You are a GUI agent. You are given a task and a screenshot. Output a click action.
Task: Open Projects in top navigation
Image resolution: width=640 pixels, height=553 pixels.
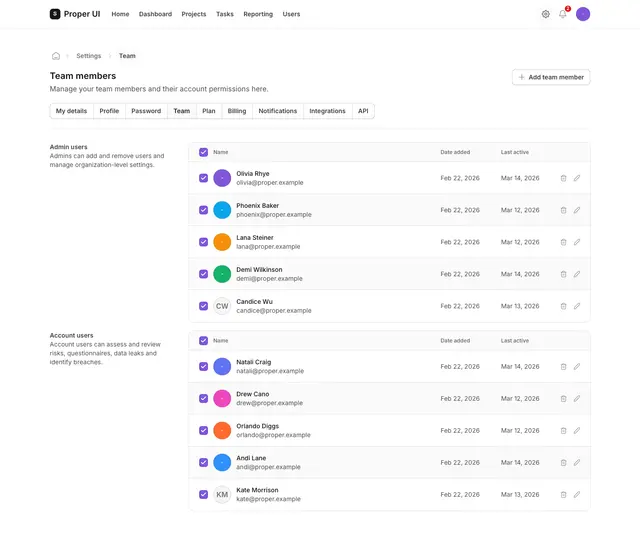pyautogui.click(x=194, y=14)
